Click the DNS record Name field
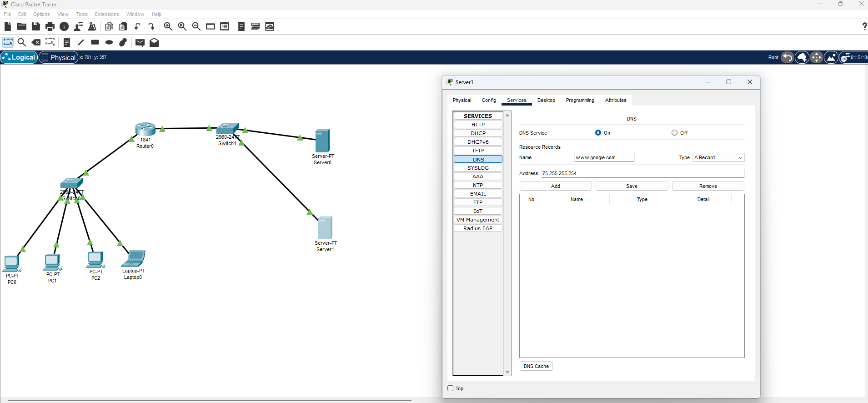 604,157
